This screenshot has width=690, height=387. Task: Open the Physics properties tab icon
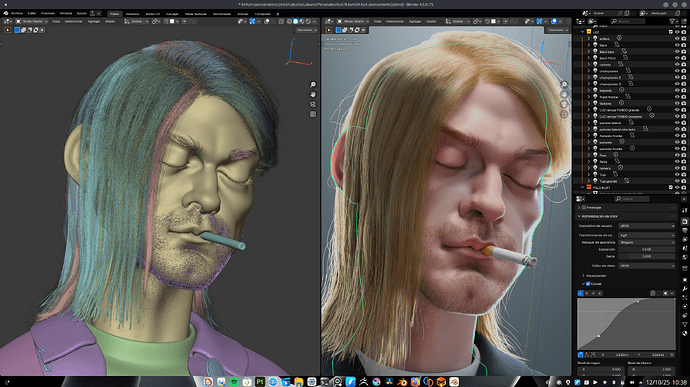pos(685,307)
